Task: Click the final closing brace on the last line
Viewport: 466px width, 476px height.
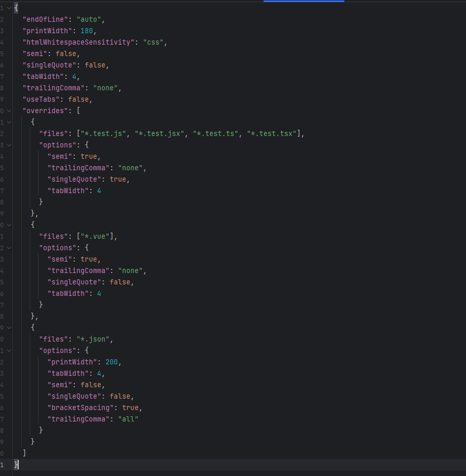Action: point(16,465)
